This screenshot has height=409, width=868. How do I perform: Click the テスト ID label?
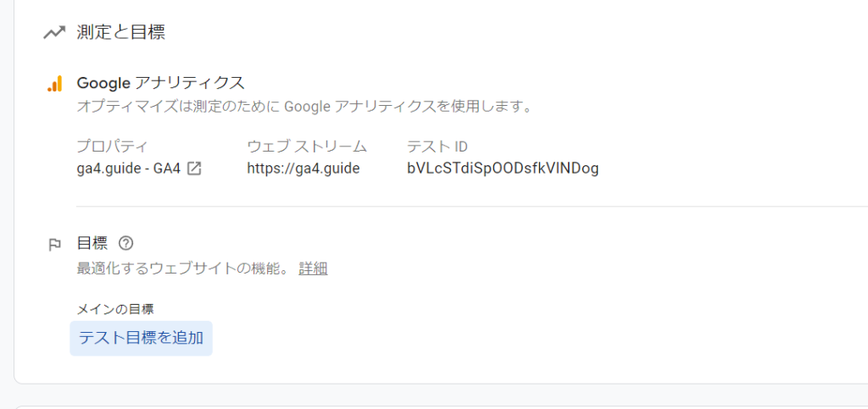(x=437, y=146)
